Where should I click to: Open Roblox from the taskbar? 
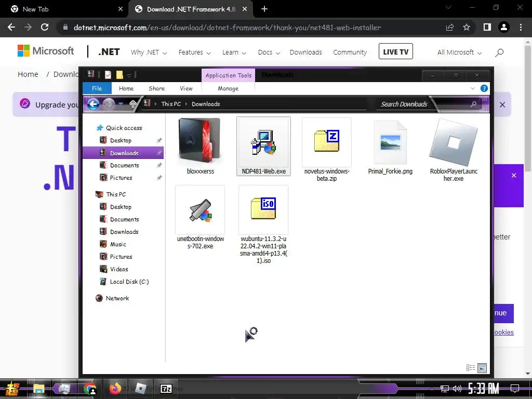[x=140, y=389]
